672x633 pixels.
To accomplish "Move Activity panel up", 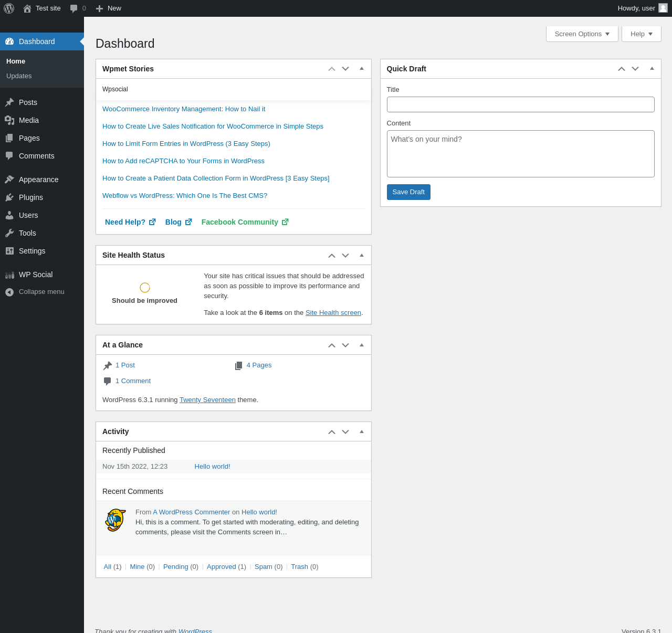I will click(x=332, y=431).
